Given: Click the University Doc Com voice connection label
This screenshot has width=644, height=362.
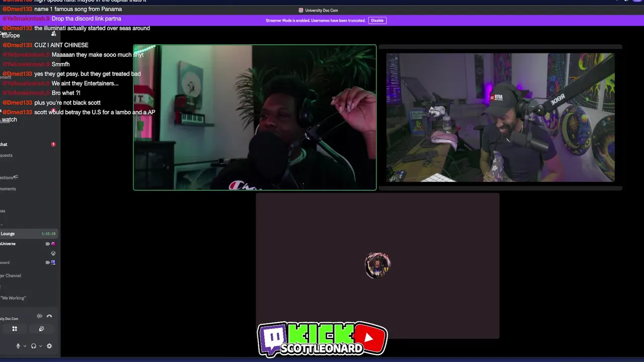Looking at the screenshot, I should [x=9, y=319].
